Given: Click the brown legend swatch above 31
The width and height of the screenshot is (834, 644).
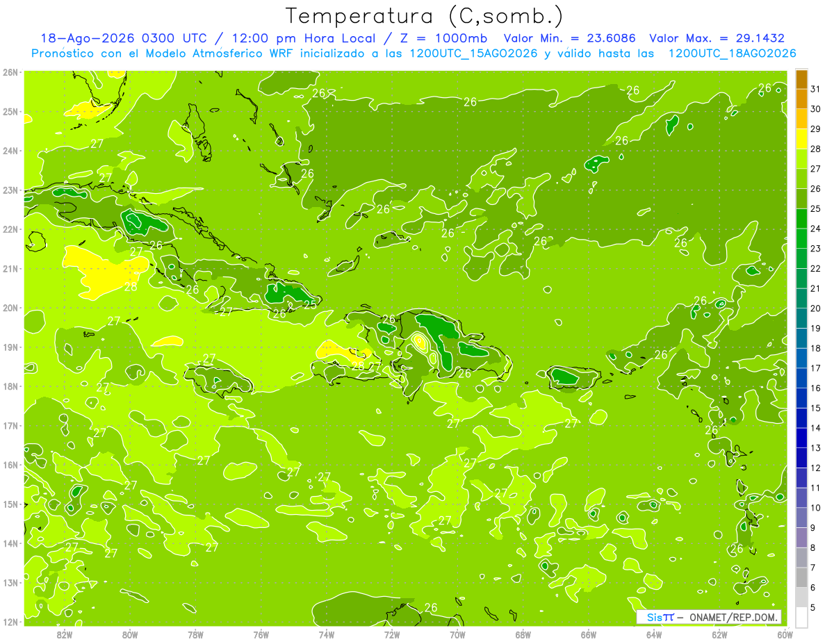Looking at the screenshot, I should [x=801, y=79].
